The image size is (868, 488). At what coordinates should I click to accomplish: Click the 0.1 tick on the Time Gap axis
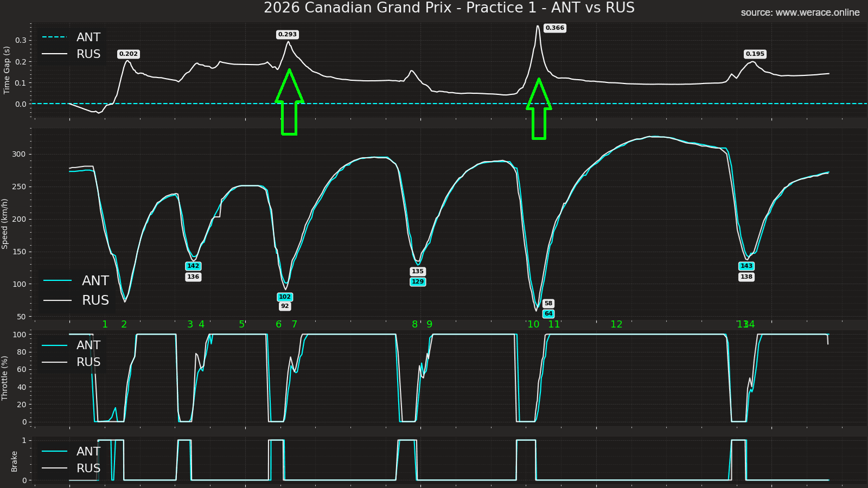21,83
